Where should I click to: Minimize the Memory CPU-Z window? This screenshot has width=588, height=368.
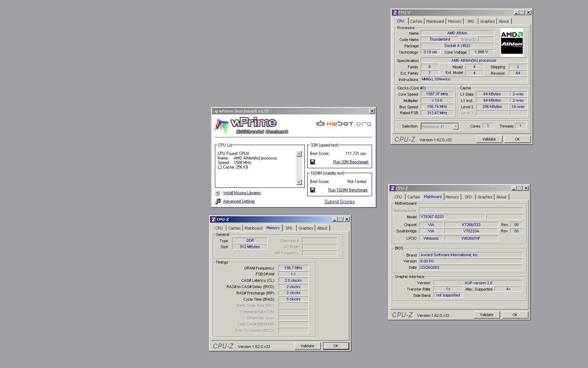tap(334, 219)
